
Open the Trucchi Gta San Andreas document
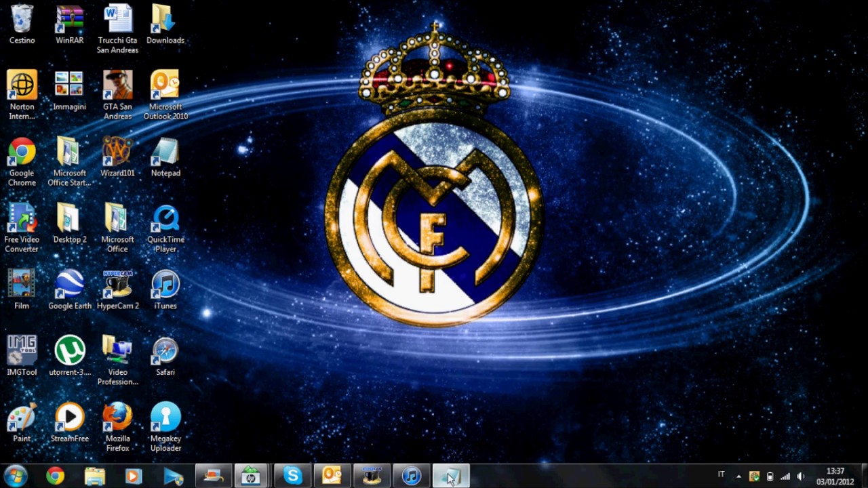pyautogui.click(x=117, y=29)
